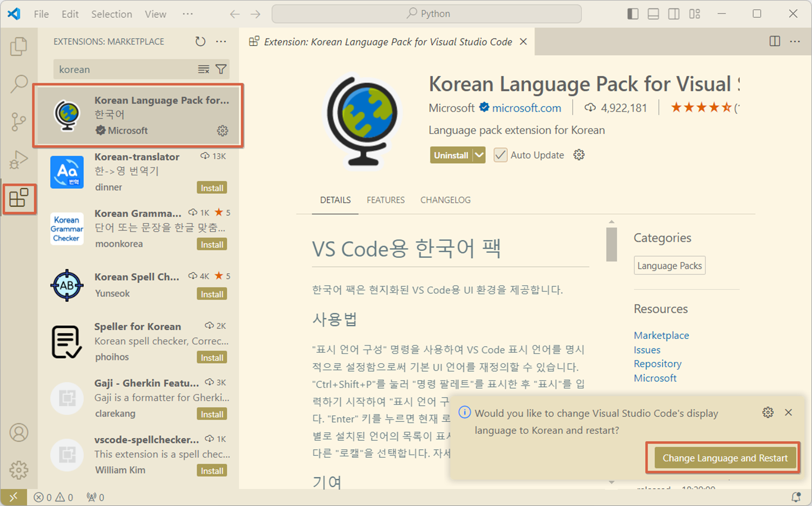Open VS Code logo application menu
Image resolution: width=812 pixels, height=506 pixels.
pyautogui.click(x=14, y=14)
